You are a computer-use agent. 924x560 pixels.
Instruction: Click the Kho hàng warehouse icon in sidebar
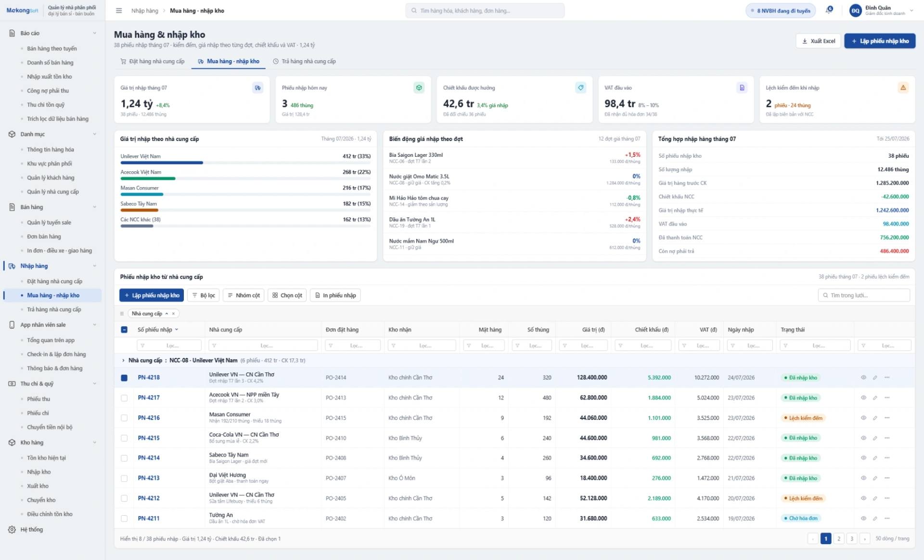[12, 443]
